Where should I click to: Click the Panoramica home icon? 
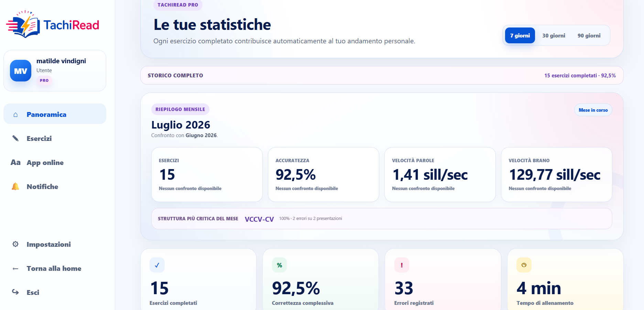pyautogui.click(x=15, y=114)
